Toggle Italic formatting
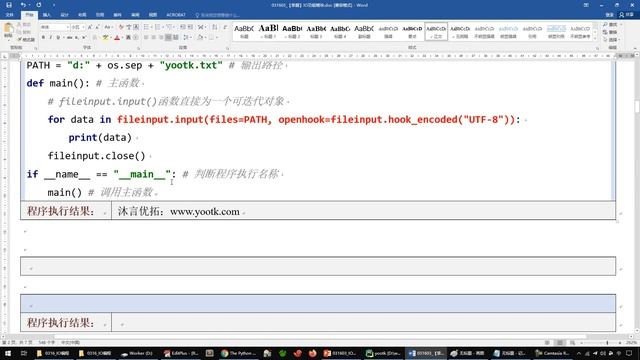The width and height of the screenshot is (640, 360). (x=51, y=38)
